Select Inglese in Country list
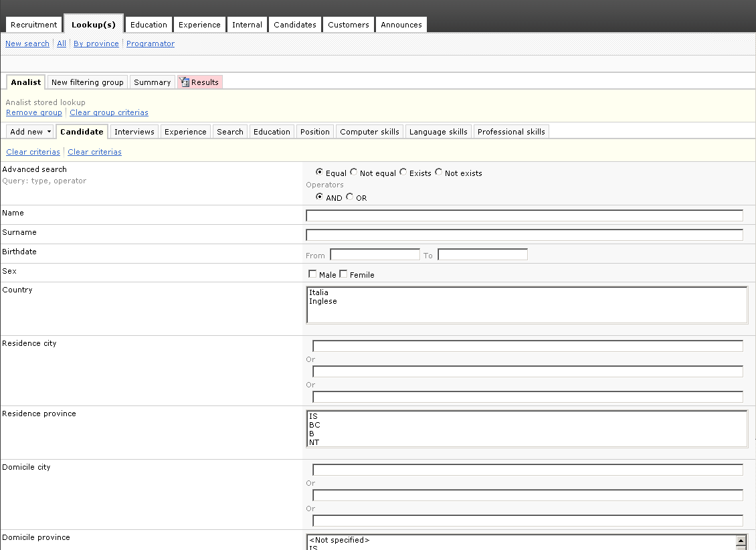The height and width of the screenshot is (550, 756). click(x=527, y=301)
